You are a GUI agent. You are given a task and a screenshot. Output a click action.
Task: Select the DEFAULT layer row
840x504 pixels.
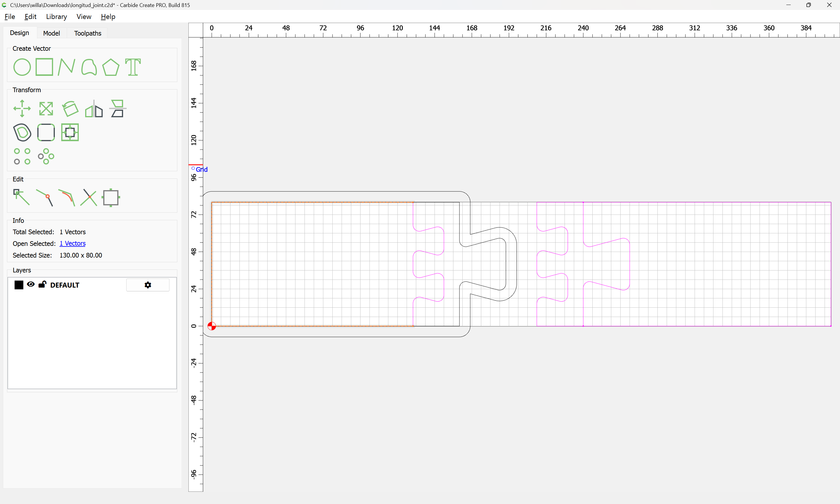coord(92,285)
